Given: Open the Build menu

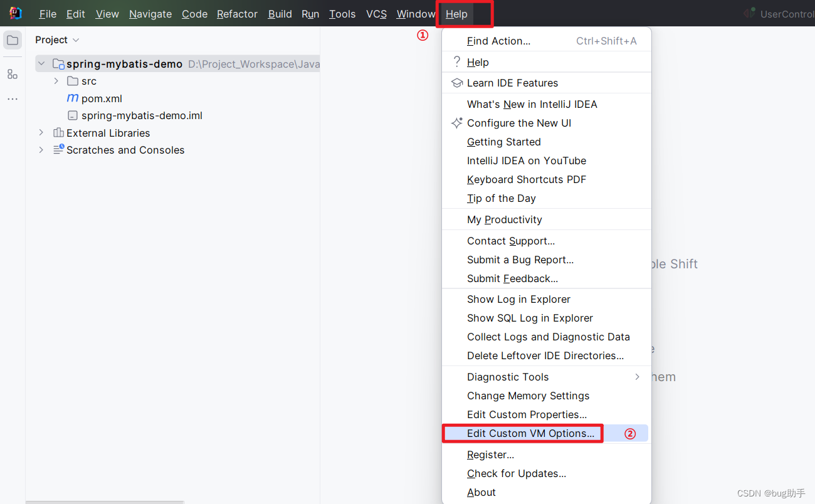Looking at the screenshot, I should point(280,14).
